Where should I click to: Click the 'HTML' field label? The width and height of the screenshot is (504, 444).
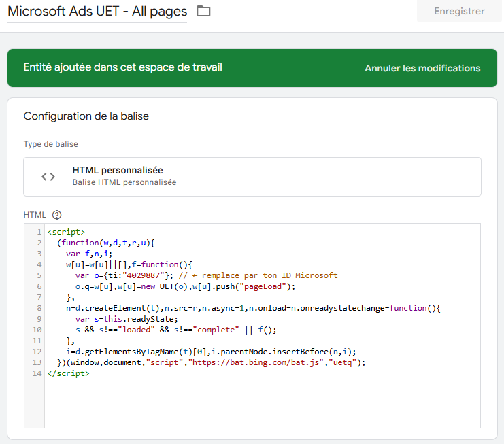(35, 215)
